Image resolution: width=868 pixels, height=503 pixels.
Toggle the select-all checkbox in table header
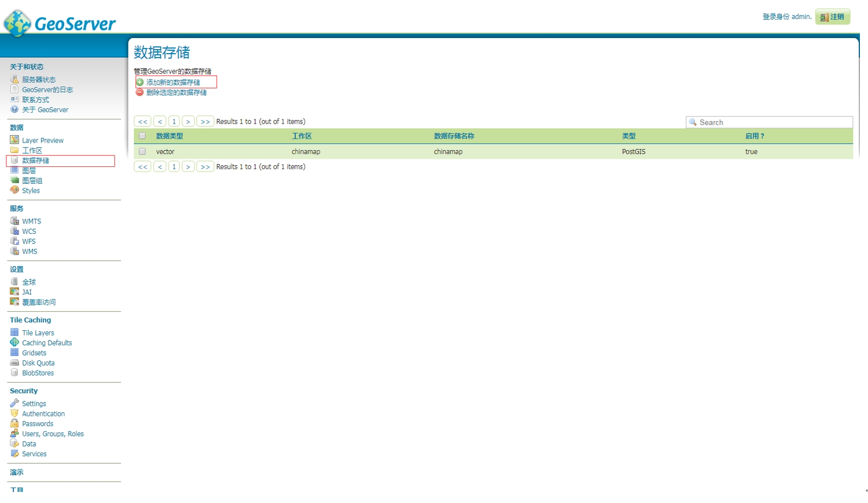click(142, 136)
